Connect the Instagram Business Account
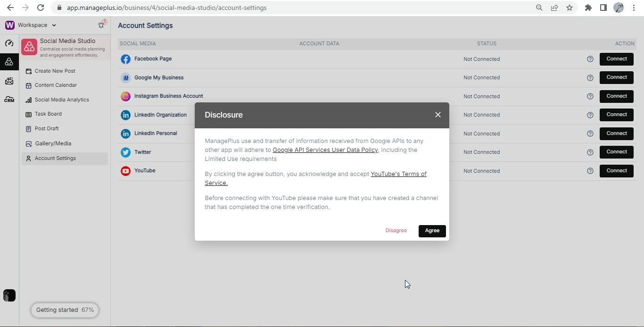The height and width of the screenshot is (327, 644). point(617,96)
